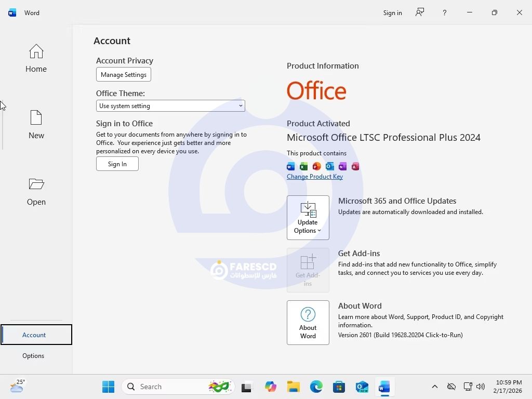Open the Home page in sidebar
Viewport: 532px width, 399px height.
click(36, 58)
